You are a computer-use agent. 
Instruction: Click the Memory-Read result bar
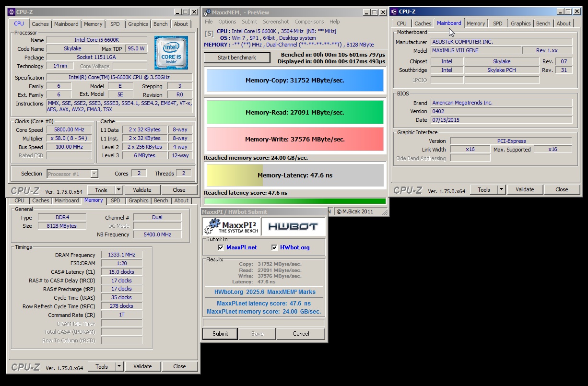(x=295, y=112)
